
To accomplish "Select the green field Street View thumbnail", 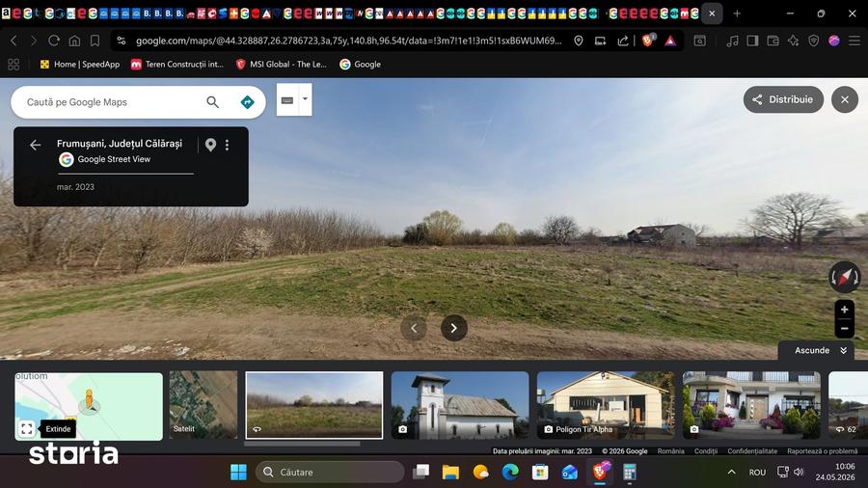I will (x=313, y=405).
